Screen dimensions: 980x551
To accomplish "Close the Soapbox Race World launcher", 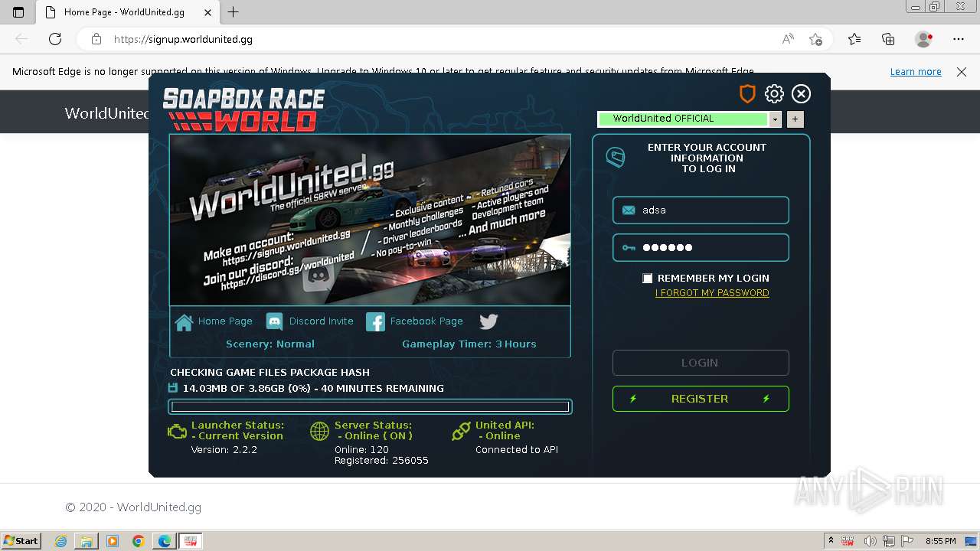I will 801,93.
